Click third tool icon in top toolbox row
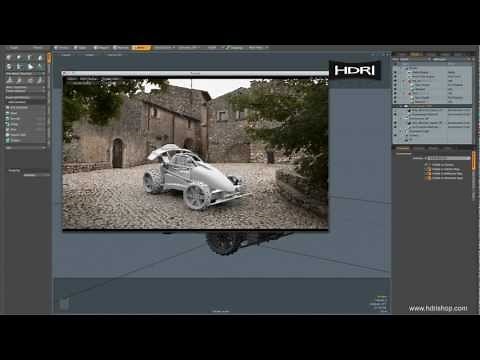Image resolution: width=480 pixels, height=360 pixels. tap(30, 58)
